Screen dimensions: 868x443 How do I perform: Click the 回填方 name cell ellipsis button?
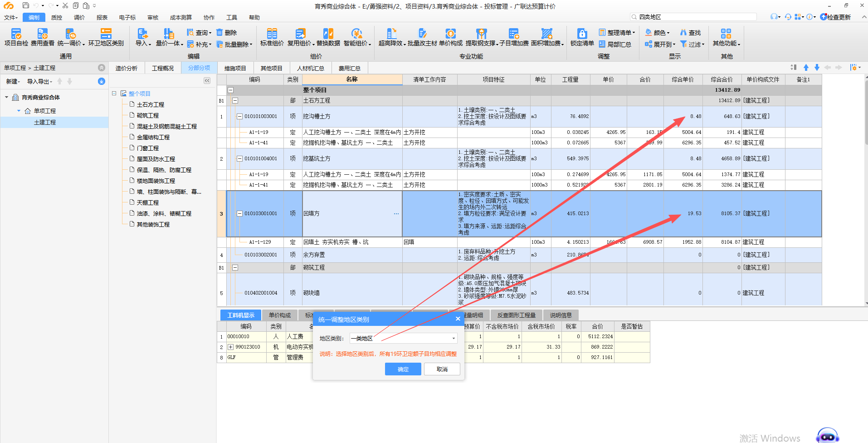[396, 213]
